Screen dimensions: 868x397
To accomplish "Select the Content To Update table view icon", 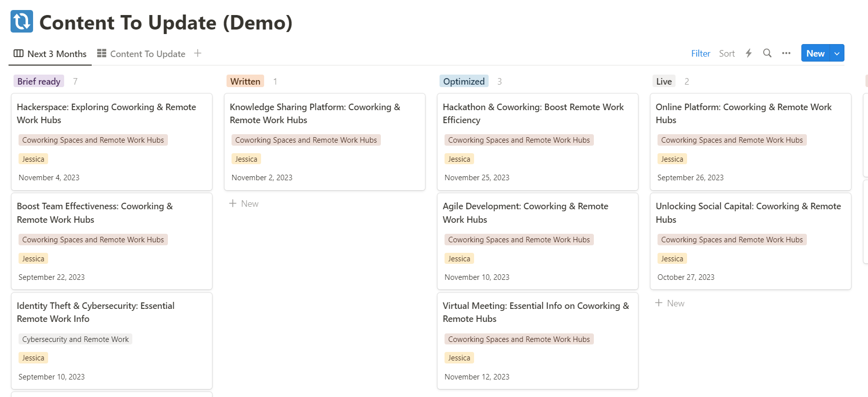I will pos(102,53).
